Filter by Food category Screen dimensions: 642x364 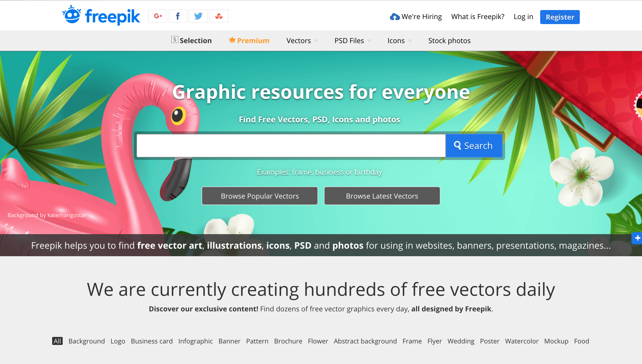pos(582,341)
